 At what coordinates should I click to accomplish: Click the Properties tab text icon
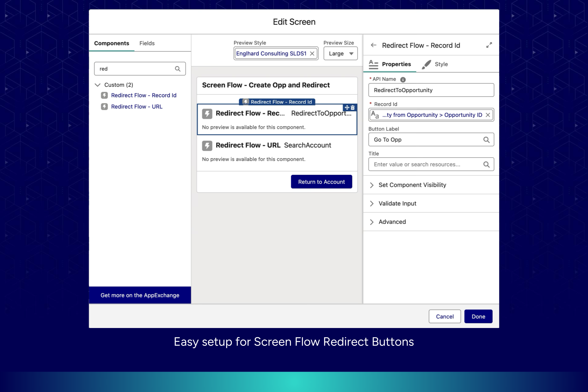(373, 64)
